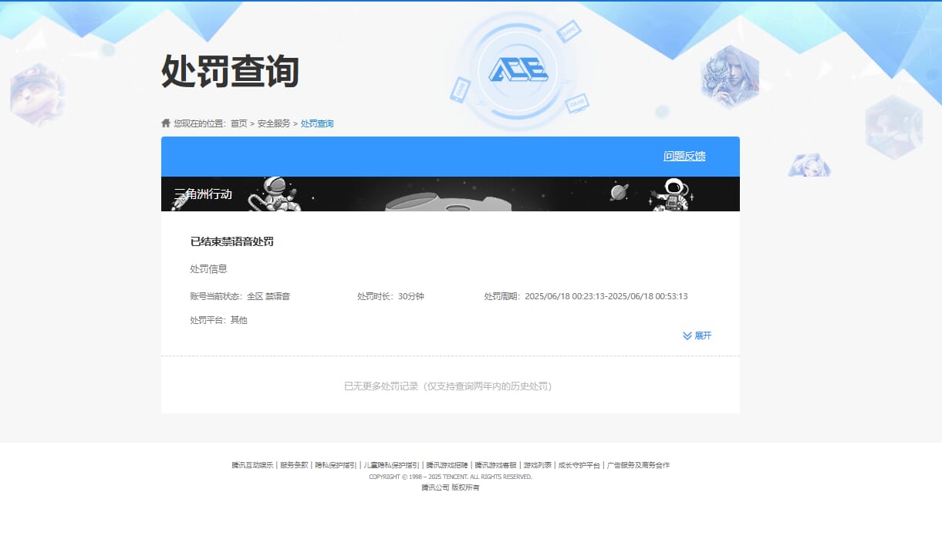Open the 游戏列表 footer link
The height and width of the screenshot is (560, 942).
click(537, 465)
